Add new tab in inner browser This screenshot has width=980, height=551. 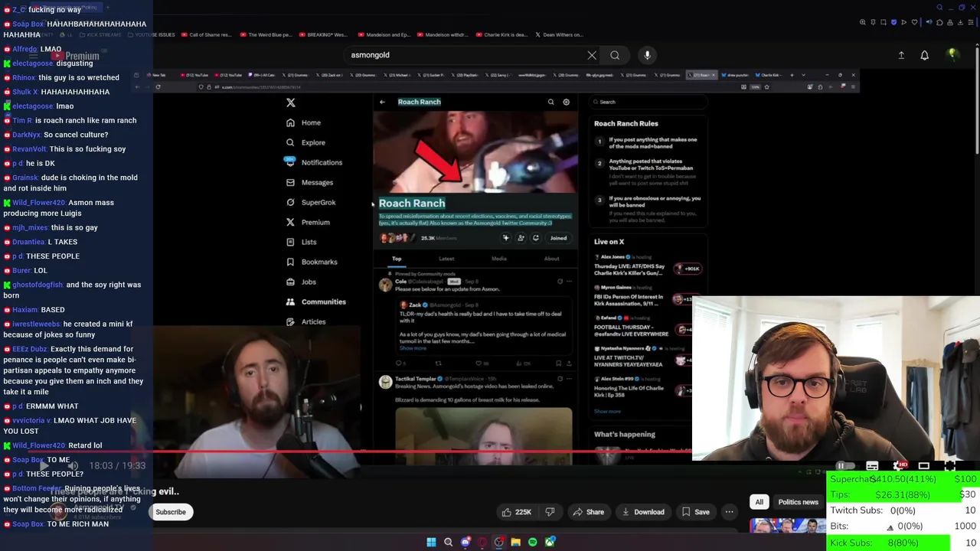click(x=792, y=75)
